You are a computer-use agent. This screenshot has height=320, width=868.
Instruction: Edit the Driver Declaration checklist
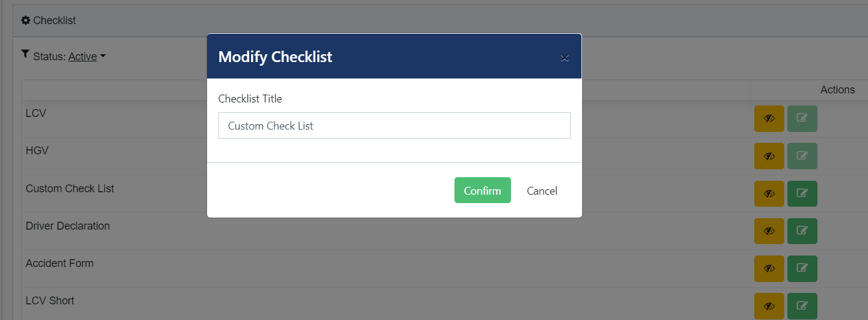[802, 231]
